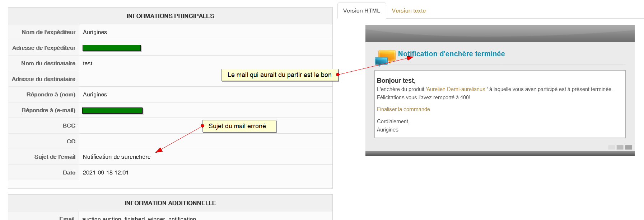The image size is (644, 220).
Task: Click green bar beside 'Répondre à (e-mail)'
Action: click(112, 110)
